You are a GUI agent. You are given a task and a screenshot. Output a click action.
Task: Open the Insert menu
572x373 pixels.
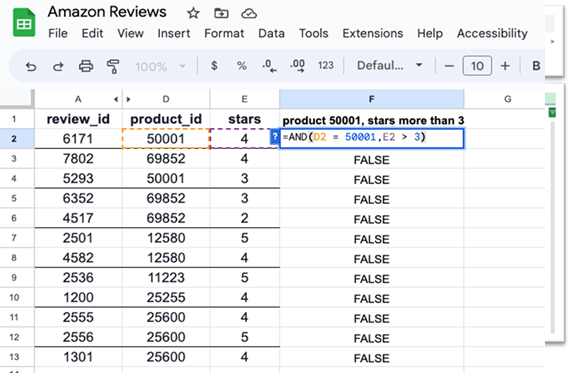click(174, 33)
